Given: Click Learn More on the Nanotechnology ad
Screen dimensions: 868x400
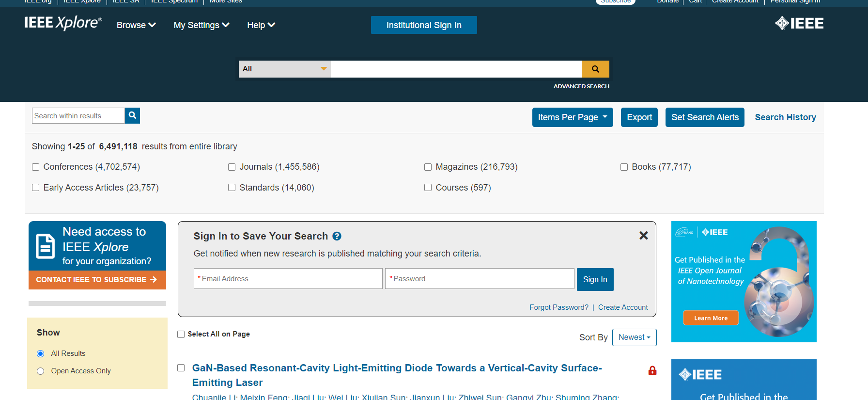Looking at the screenshot, I should 711,318.
